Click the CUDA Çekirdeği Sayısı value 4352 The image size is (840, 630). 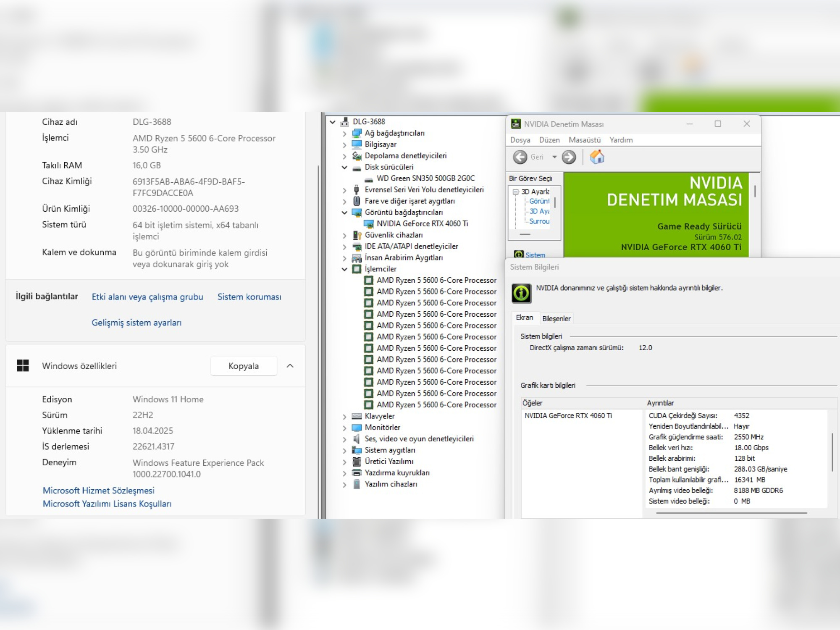[x=742, y=416]
